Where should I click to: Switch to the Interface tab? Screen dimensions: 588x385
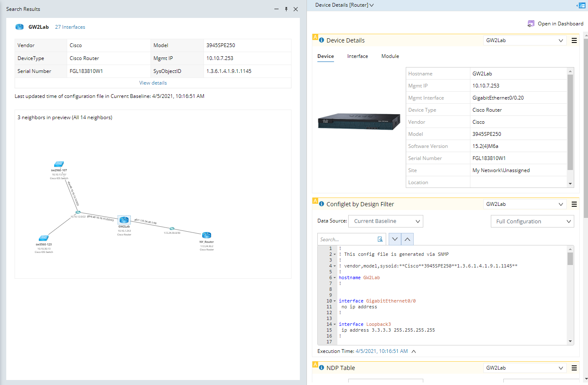[357, 56]
